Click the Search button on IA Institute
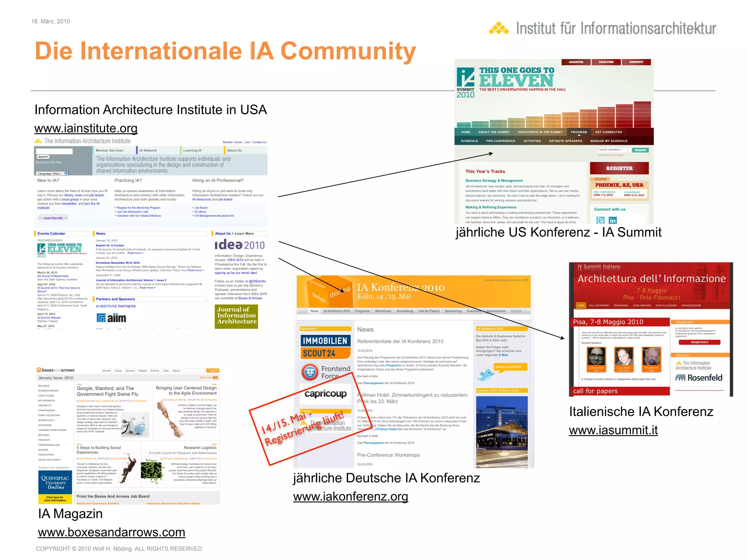The height and width of the screenshot is (560, 747). (x=43, y=157)
